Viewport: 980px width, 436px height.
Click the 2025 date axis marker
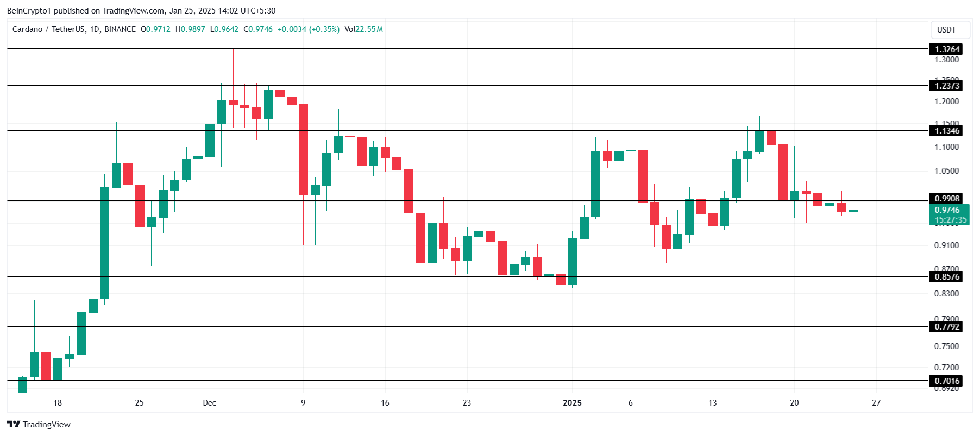(572, 402)
